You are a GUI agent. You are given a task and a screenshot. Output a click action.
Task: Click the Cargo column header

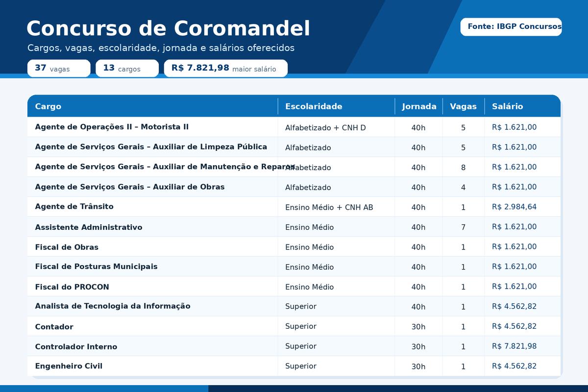pyautogui.click(x=48, y=106)
